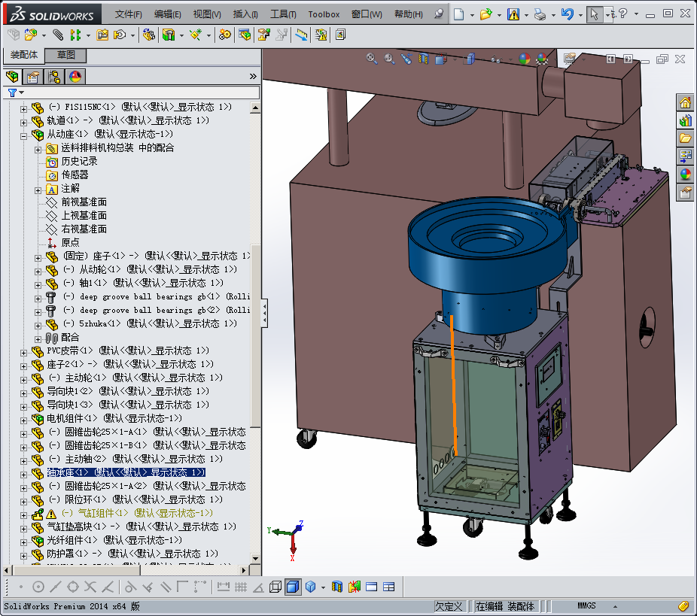Toggle the Select arrow tool
Image resolution: width=697 pixels, height=616 pixels.
pos(594,14)
